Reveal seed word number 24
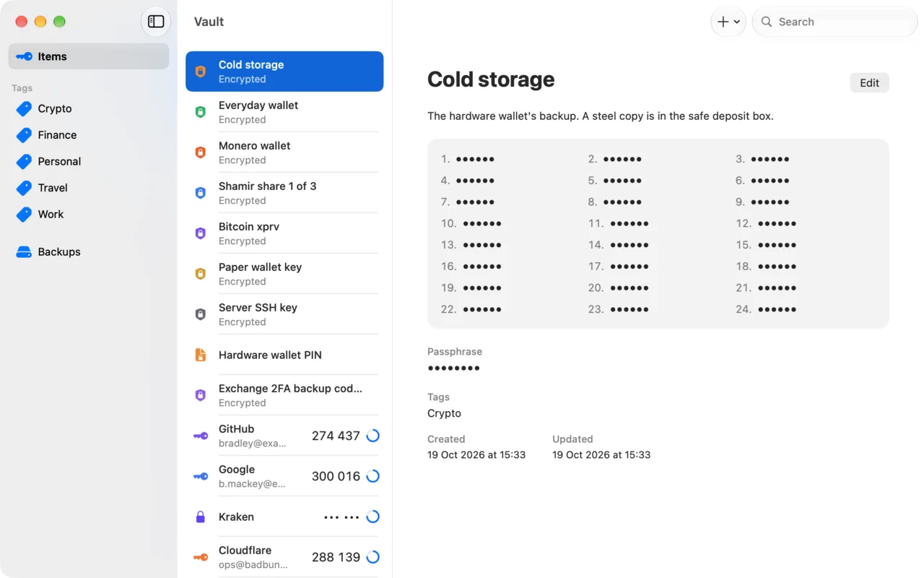This screenshot has width=924, height=578. (777, 309)
